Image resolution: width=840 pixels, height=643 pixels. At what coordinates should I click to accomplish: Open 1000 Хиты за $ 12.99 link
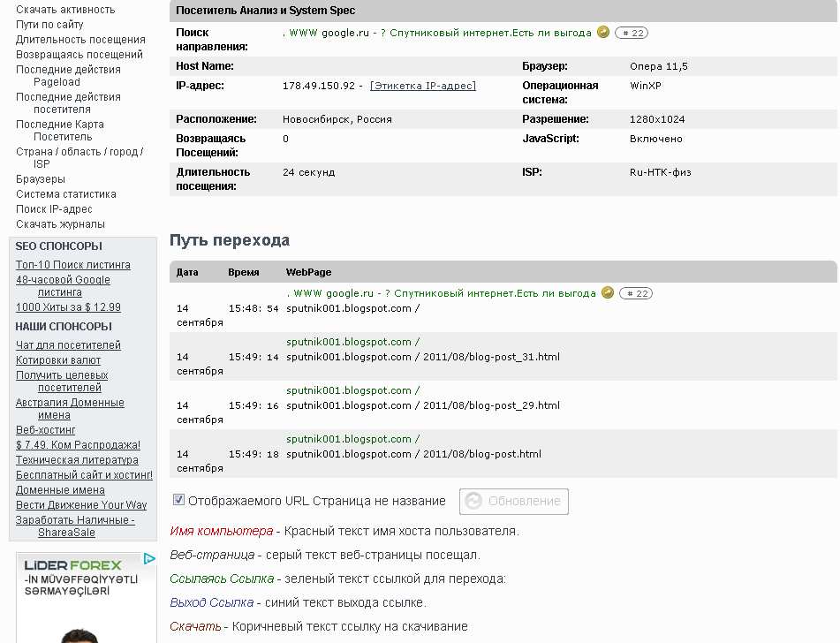click(68, 307)
